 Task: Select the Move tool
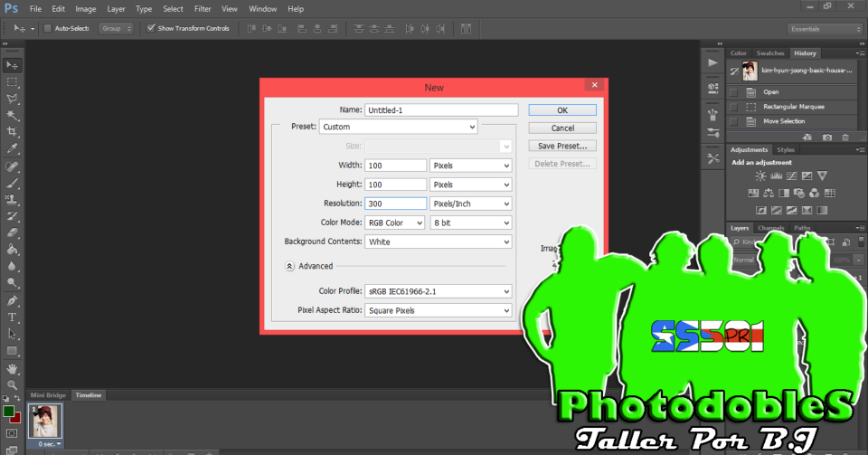coord(12,65)
